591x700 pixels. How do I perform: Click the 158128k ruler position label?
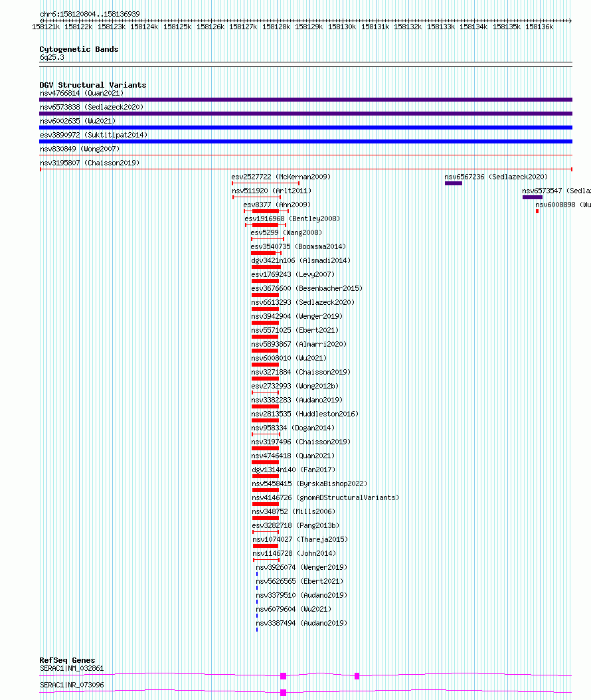276,27
